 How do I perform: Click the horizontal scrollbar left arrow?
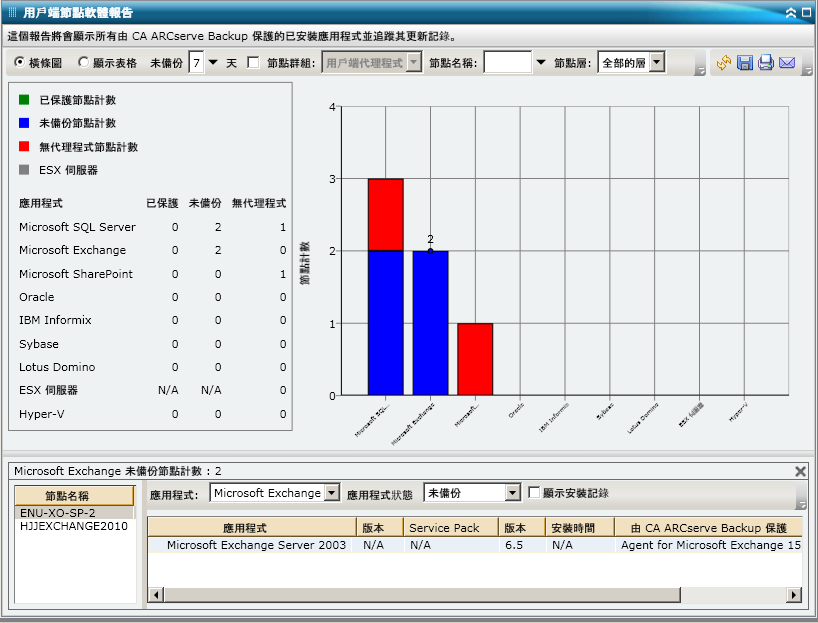pyautogui.click(x=156, y=594)
